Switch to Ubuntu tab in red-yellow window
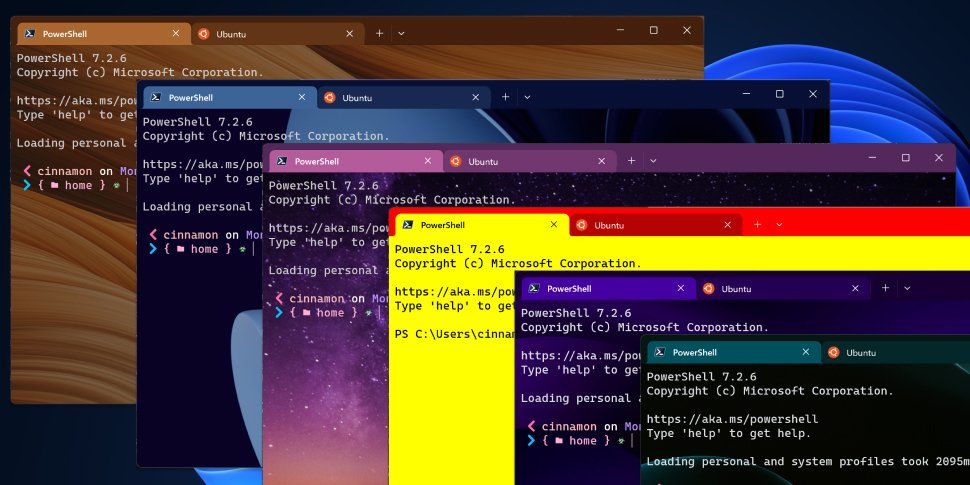Screen dimensions: 970x485 (656, 225)
